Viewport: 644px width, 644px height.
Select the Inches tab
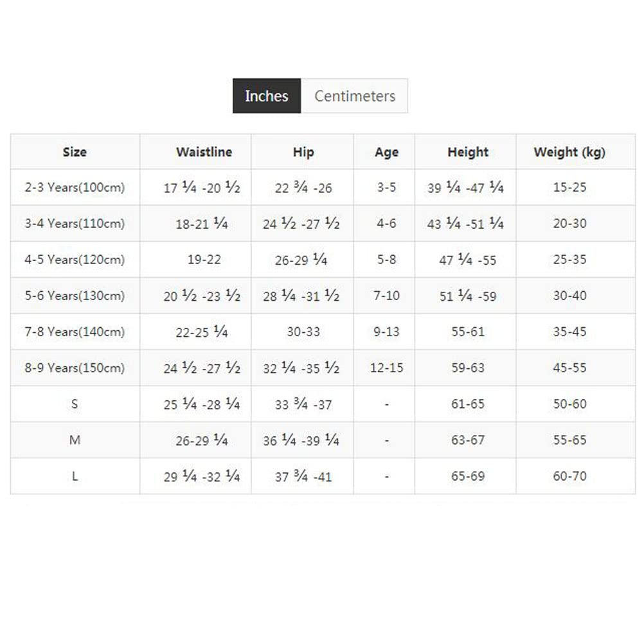pyautogui.click(x=267, y=96)
